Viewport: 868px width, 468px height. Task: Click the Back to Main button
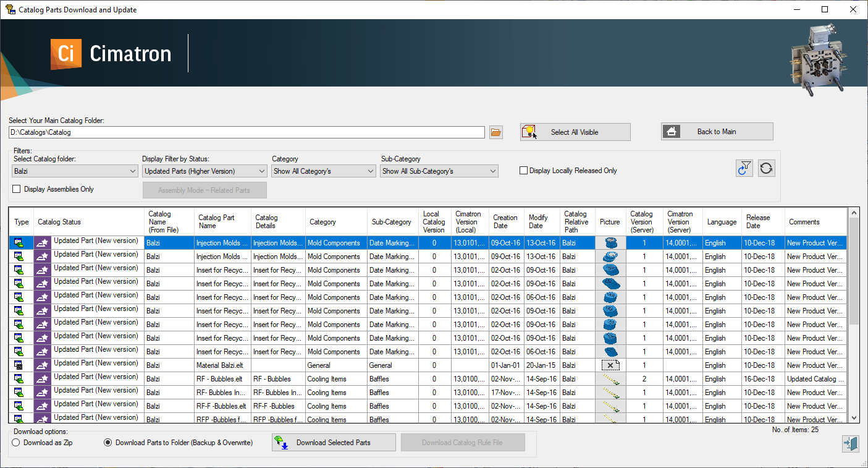717,132
